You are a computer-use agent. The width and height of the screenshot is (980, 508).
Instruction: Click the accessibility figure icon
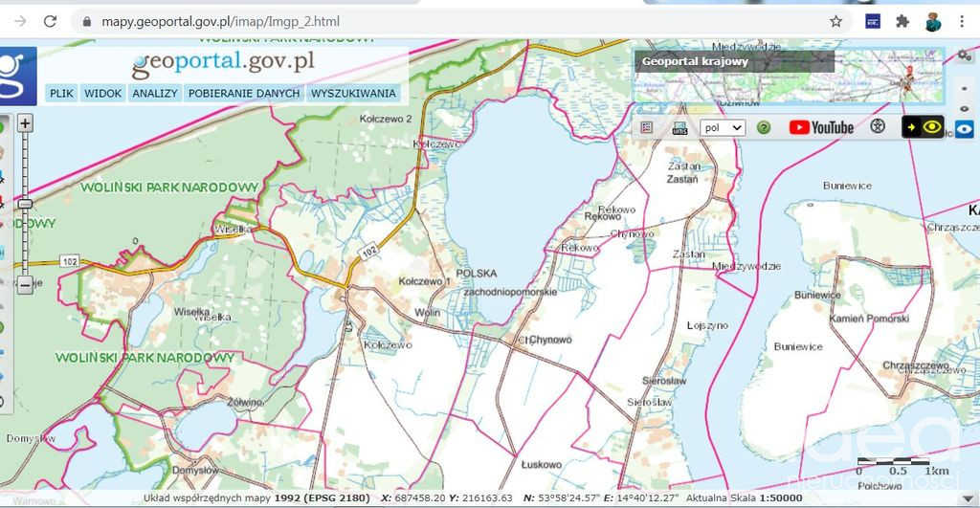click(878, 126)
